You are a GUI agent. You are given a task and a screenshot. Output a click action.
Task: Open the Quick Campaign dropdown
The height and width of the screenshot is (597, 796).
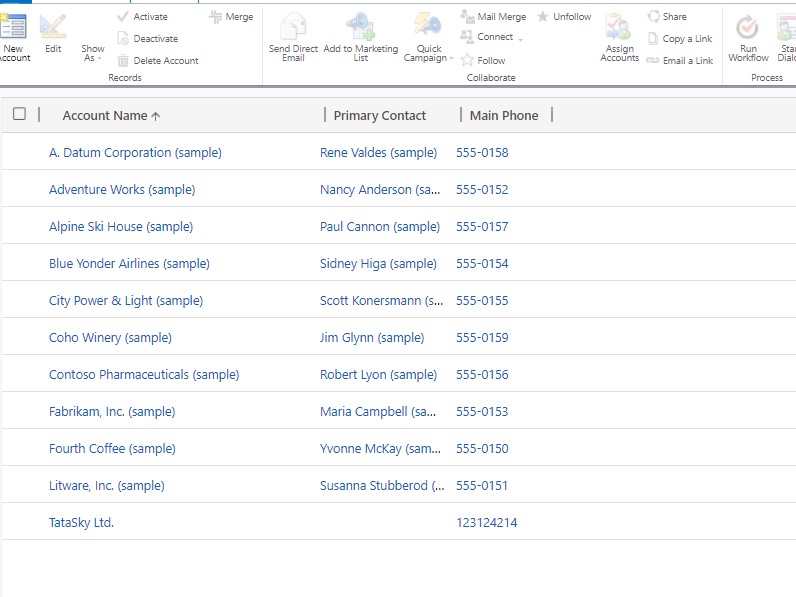coord(428,53)
